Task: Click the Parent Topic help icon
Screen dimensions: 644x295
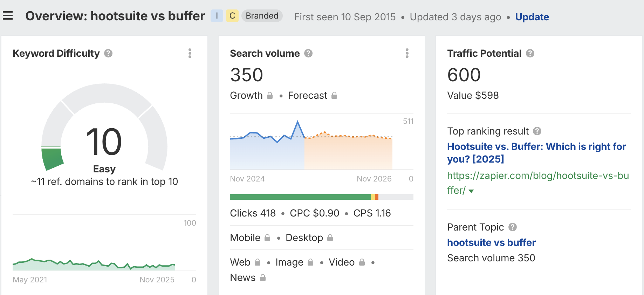Action: pos(513,227)
